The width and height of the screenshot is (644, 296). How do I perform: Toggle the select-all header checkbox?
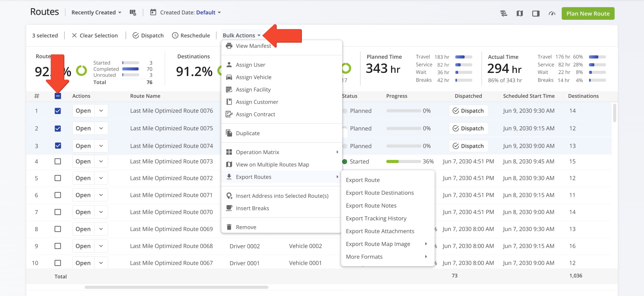[x=58, y=96]
